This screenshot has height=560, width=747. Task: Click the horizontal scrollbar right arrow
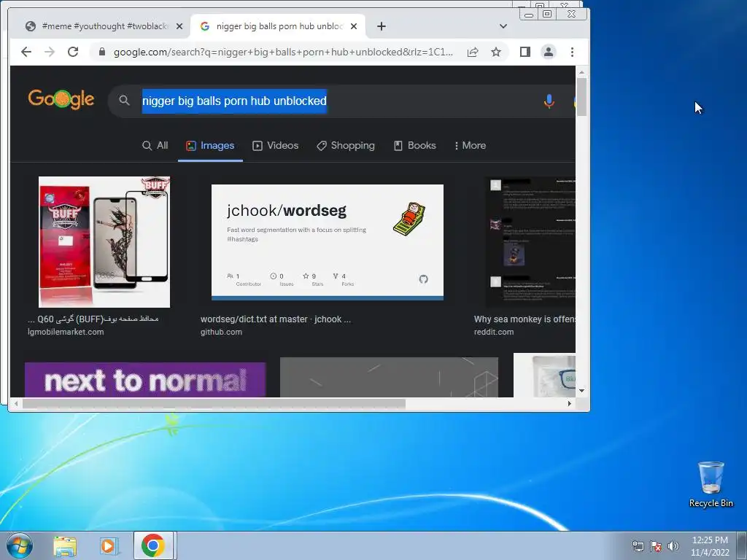click(x=569, y=404)
